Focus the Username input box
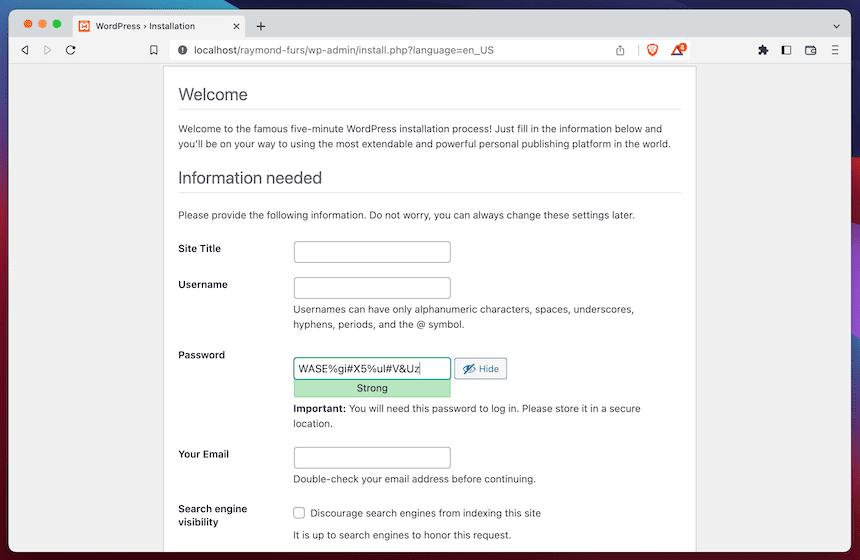Image resolution: width=860 pixels, height=560 pixels. tap(372, 288)
